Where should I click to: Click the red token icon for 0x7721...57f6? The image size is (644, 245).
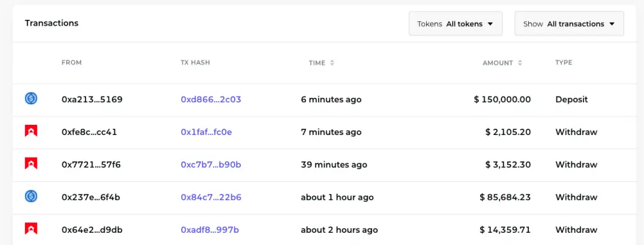31,164
